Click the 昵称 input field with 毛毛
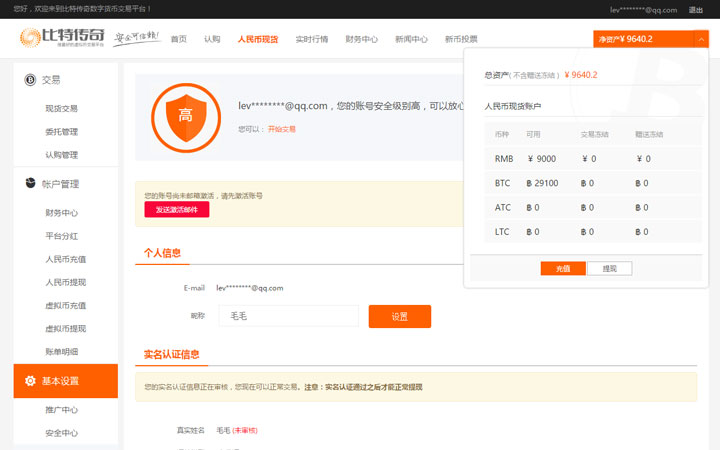 coord(289,316)
